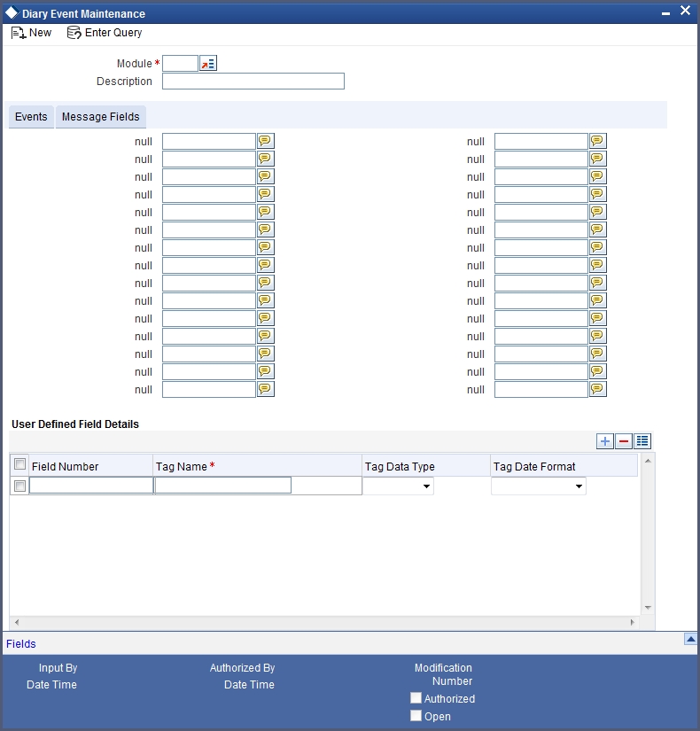Image resolution: width=700 pixels, height=731 pixels.
Task: Open comment icon of fourth right null field
Action: coord(598,194)
